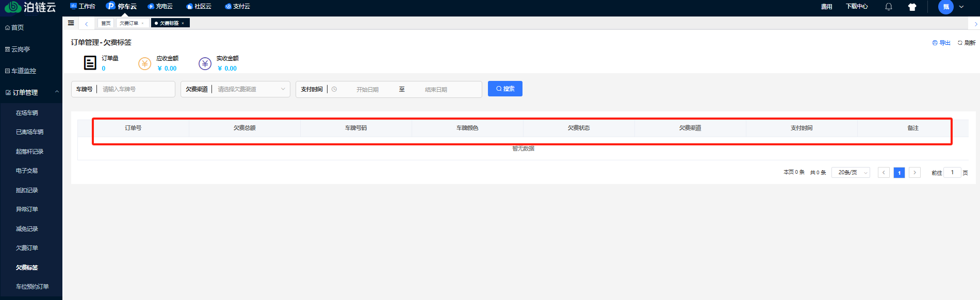Open 起落杆记录 submenu item
Viewport: 980px width, 300px height.
click(31, 152)
